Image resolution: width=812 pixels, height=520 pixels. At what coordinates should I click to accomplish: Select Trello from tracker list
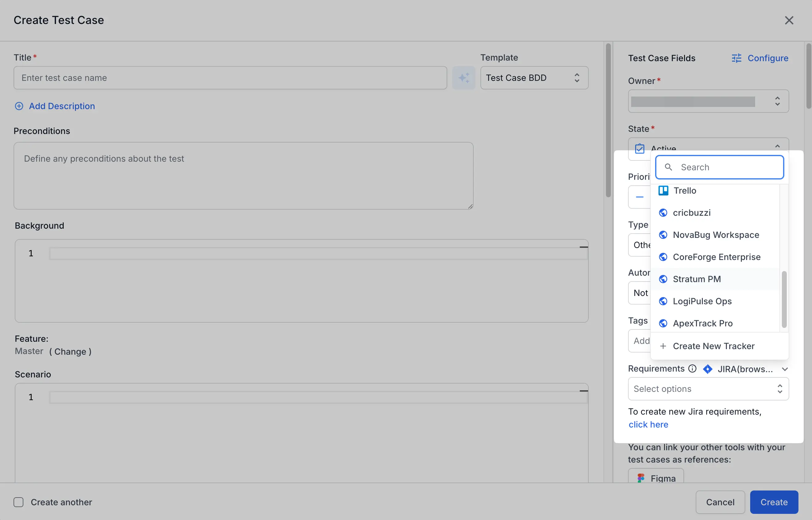[715, 191]
